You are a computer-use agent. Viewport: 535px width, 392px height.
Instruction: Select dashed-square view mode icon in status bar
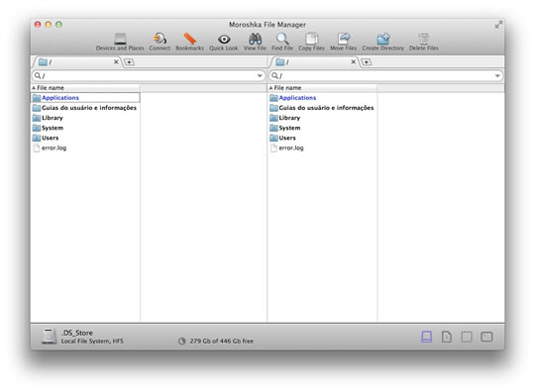click(x=467, y=337)
